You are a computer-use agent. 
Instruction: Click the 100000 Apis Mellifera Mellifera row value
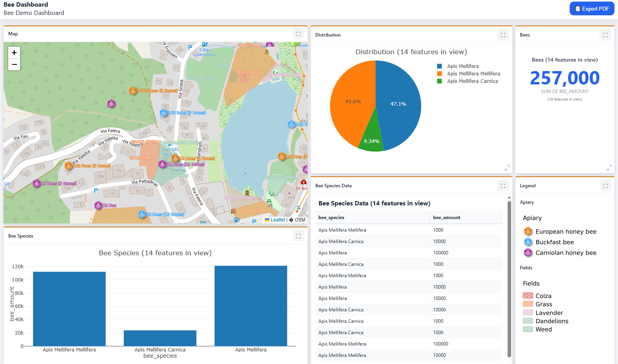click(x=441, y=344)
